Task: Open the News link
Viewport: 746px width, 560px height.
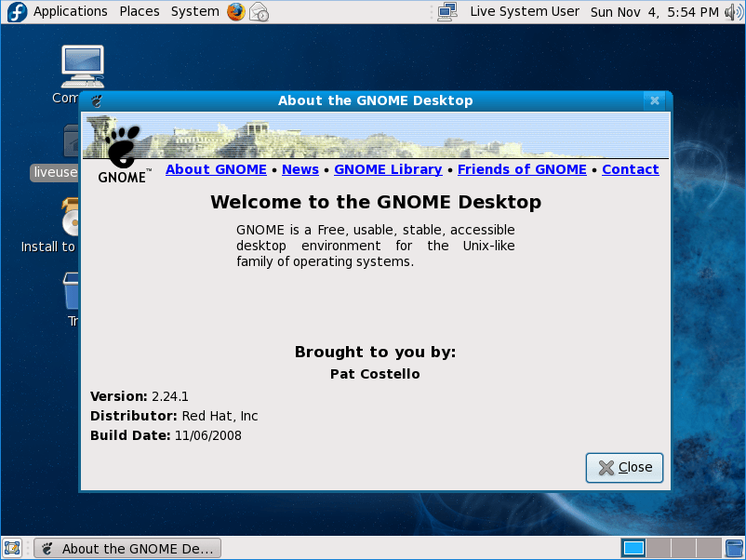Action: pyautogui.click(x=300, y=169)
